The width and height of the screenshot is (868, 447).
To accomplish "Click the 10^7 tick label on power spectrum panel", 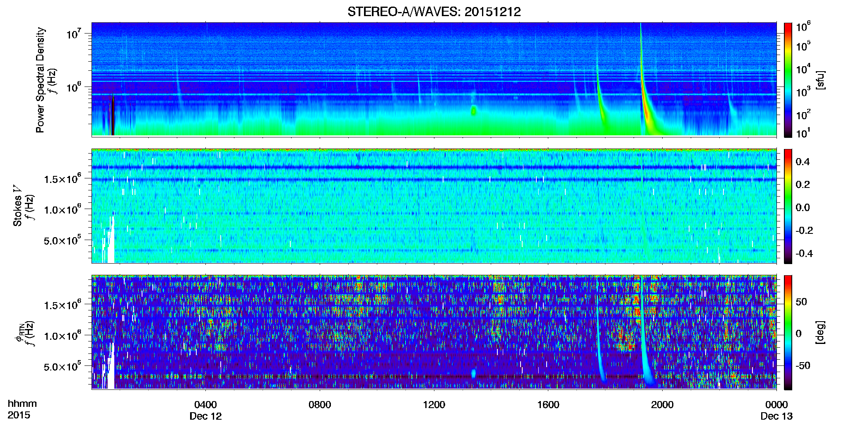I will pyautogui.click(x=74, y=33).
